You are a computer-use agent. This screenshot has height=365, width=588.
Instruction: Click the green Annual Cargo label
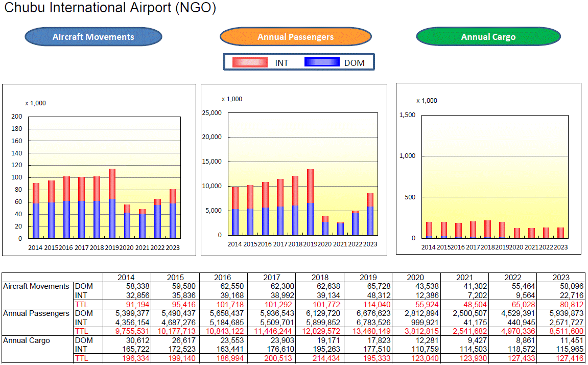[488, 37]
